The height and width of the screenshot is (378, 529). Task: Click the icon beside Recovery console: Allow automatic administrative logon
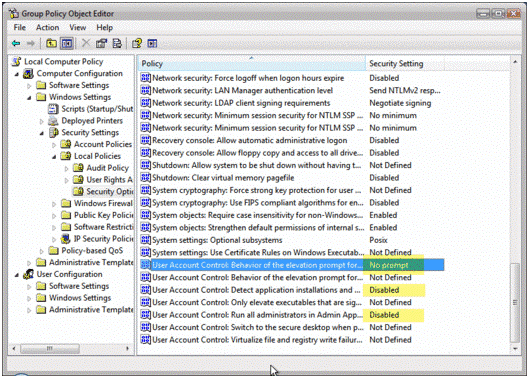click(145, 140)
